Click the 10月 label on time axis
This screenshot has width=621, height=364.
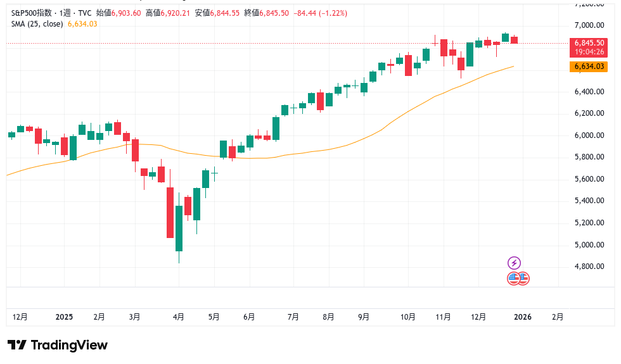(408, 317)
